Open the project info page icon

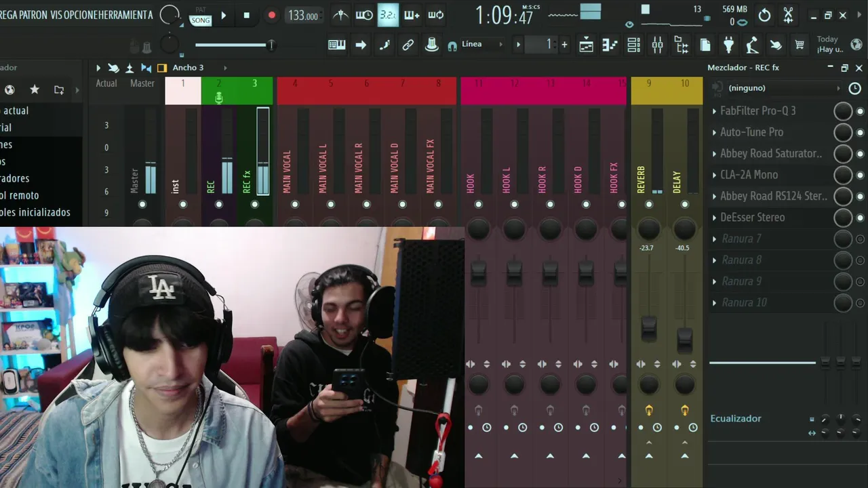click(x=705, y=45)
